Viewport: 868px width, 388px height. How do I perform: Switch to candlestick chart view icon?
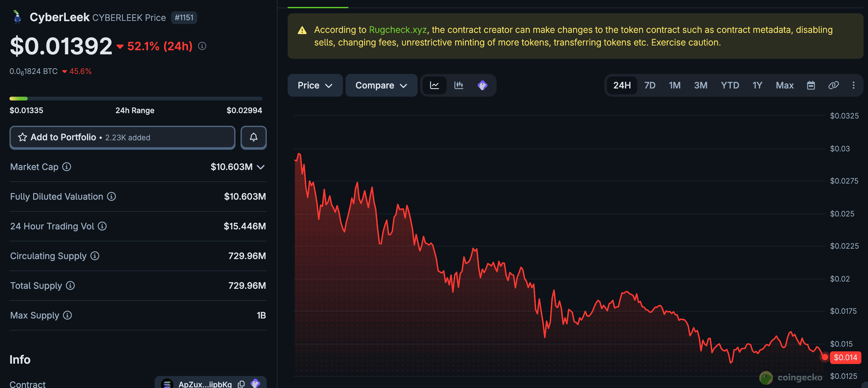pyautogui.click(x=459, y=85)
